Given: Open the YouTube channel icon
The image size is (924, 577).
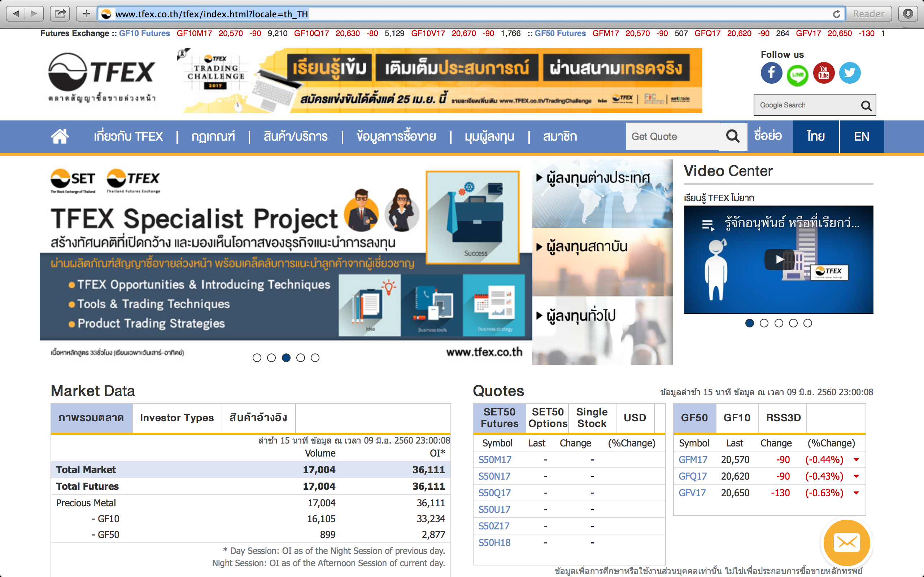Looking at the screenshot, I should tap(824, 73).
